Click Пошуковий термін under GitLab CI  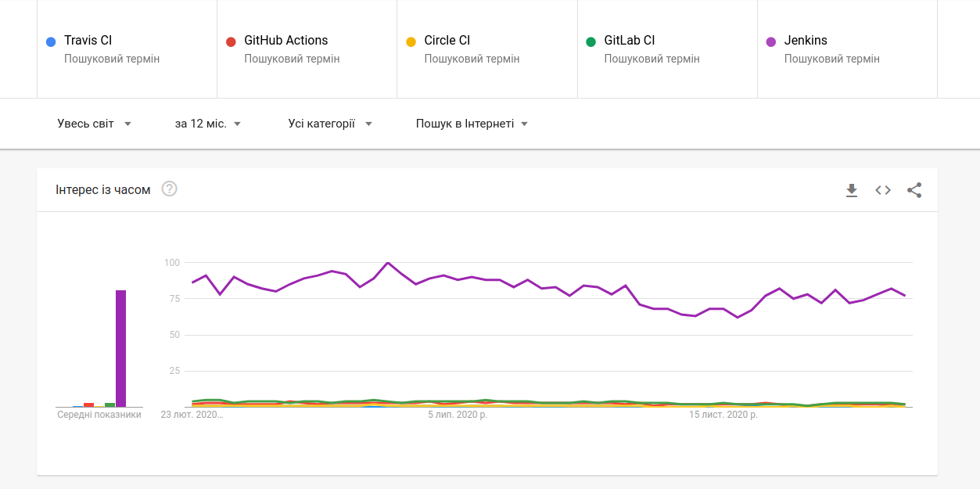click(x=652, y=59)
